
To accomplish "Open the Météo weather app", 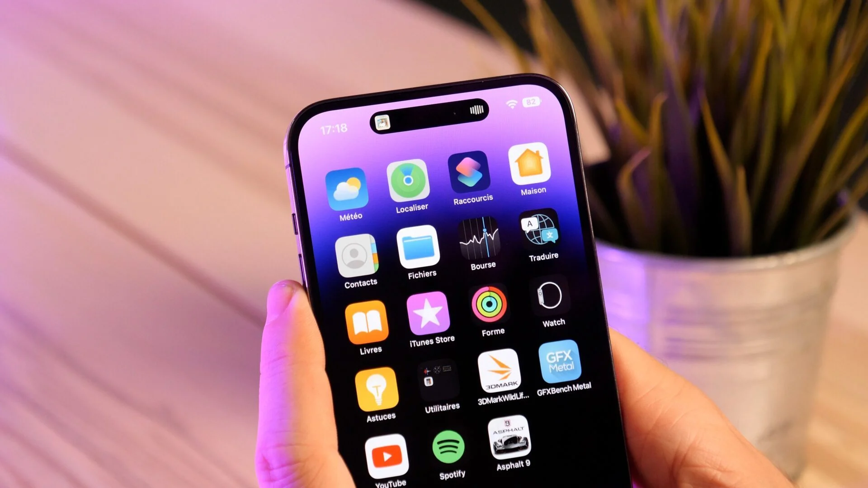I will coord(348,190).
